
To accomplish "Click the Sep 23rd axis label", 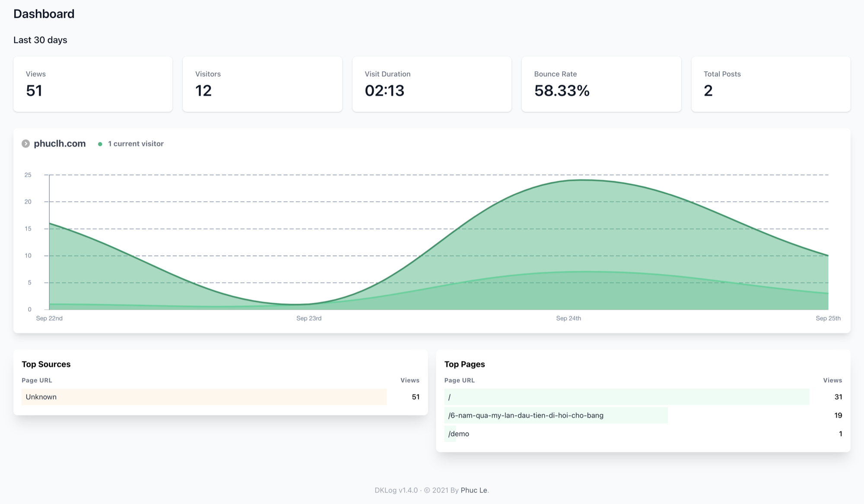I will [x=309, y=318].
